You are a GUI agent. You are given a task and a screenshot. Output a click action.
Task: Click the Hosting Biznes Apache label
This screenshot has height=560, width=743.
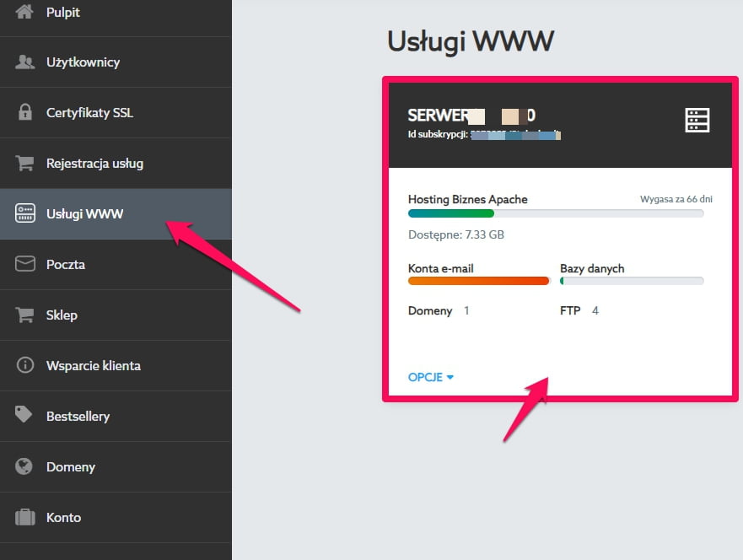468,200
